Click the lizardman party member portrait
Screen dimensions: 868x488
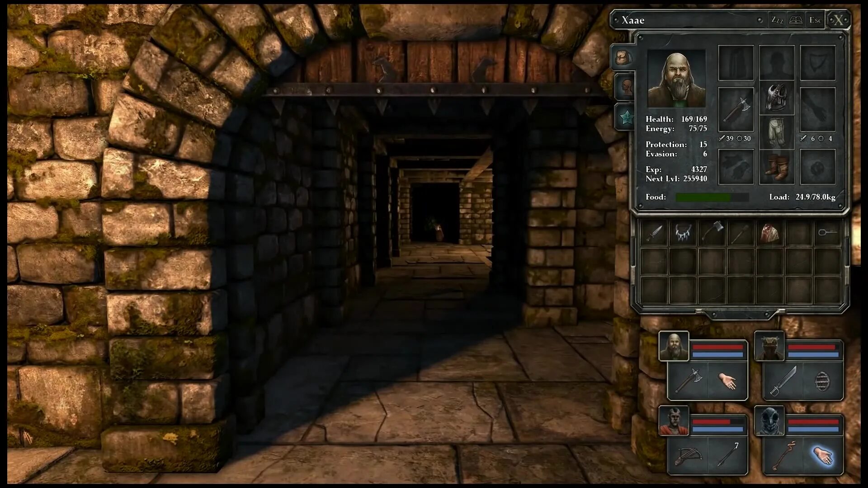(769, 346)
